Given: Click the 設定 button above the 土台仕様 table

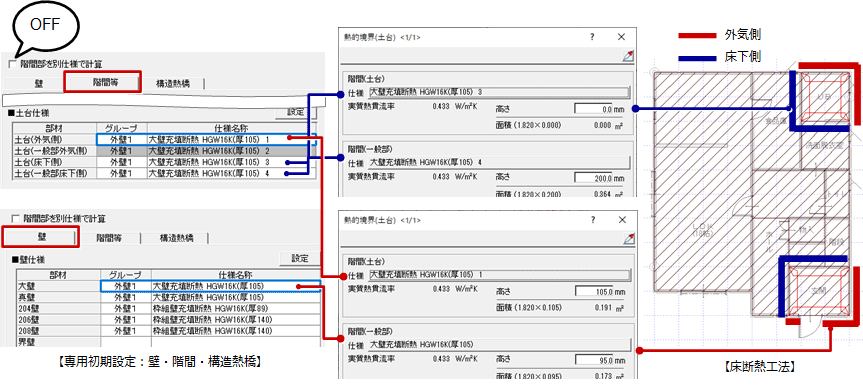Looking at the screenshot, I should click(x=296, y=112).
